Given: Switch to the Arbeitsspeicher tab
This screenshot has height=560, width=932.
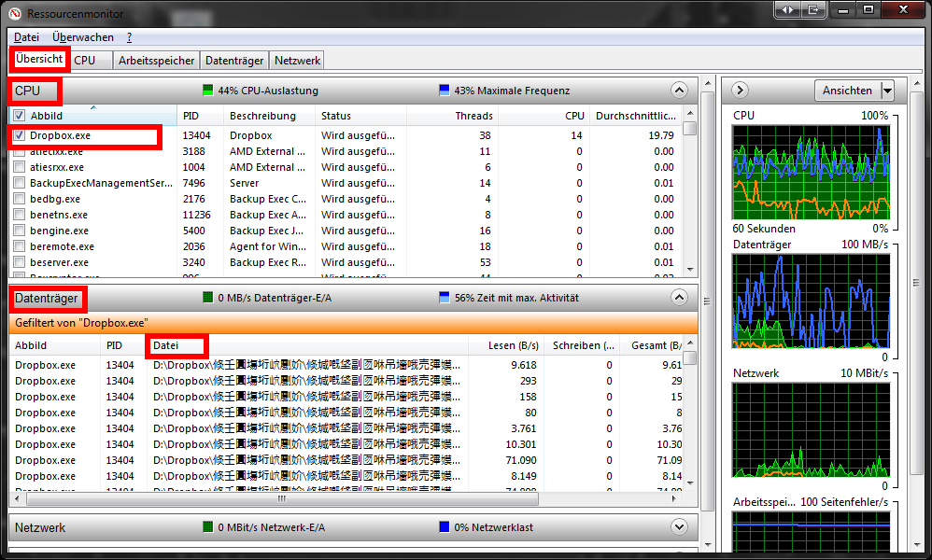Looking at the screenshot, I should pos(157,60).
